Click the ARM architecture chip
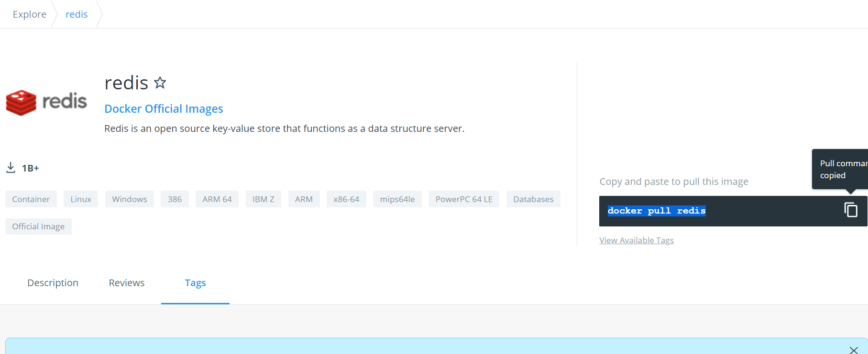Screen dimensions: 868x354 click(x=304, y=199)
